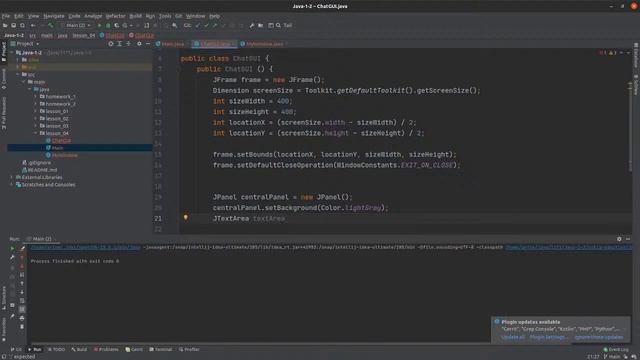This screenshot has width=640, height=360.
Task: Click Select Opened File target icon
Action: pos(111,44)
